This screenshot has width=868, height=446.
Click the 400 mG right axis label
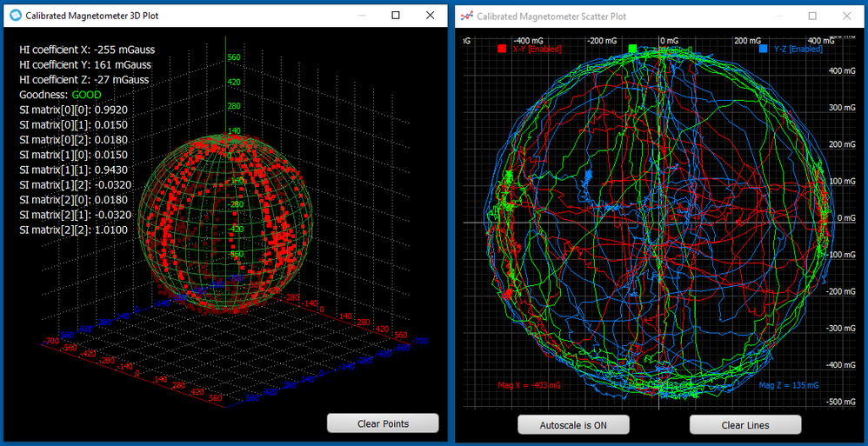tap(841, 70)
